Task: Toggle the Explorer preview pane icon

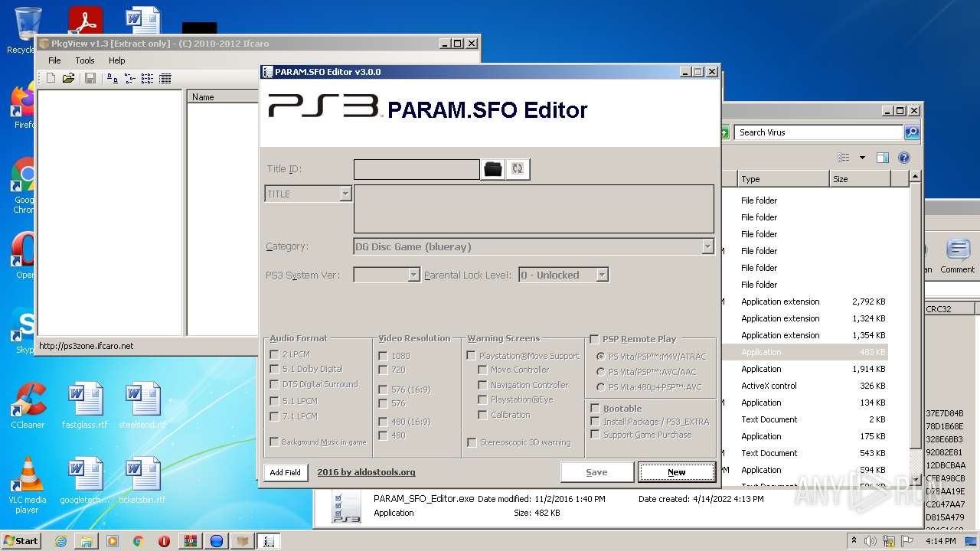Action: point(882,158)
